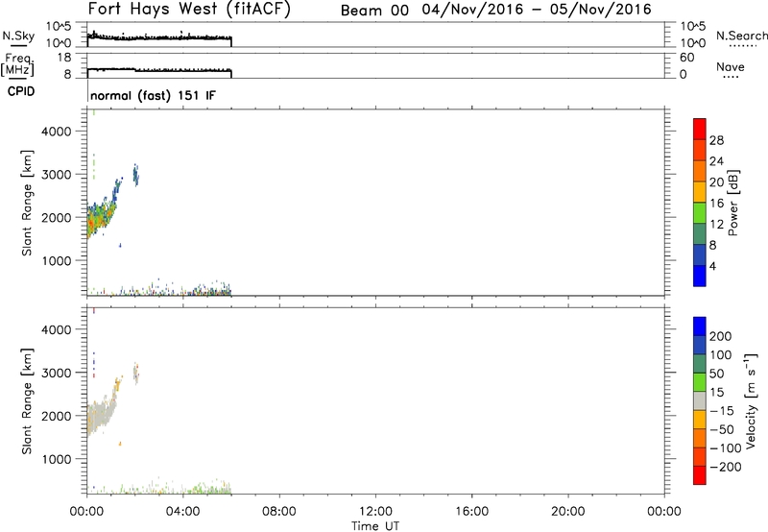The image size is (768, 532).
Task: Click the "60" tick on the Nave axis
Action: click(686, 58)
